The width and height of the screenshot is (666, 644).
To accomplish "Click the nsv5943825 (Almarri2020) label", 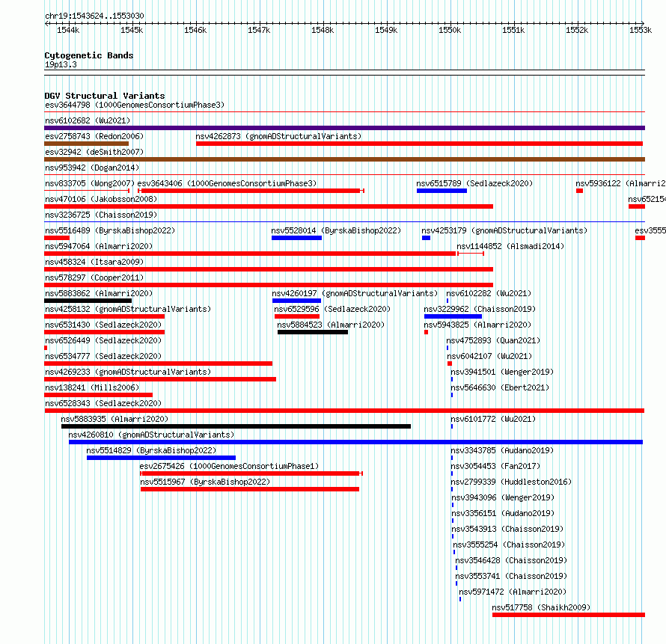I will [478, 325].
